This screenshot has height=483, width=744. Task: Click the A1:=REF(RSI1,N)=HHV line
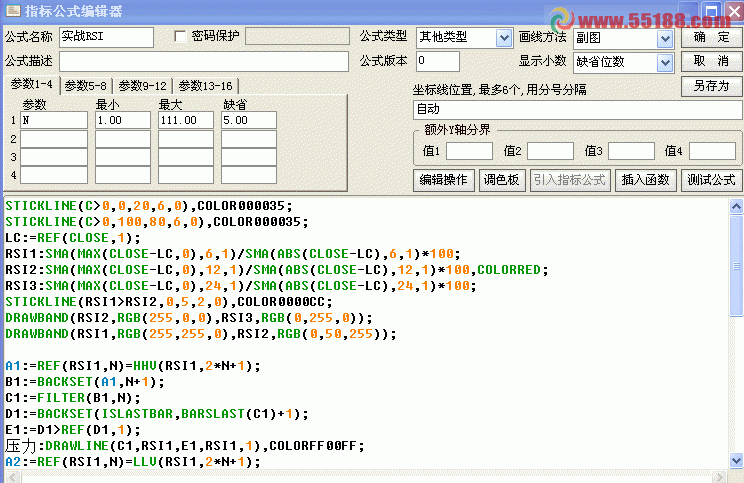133,366
